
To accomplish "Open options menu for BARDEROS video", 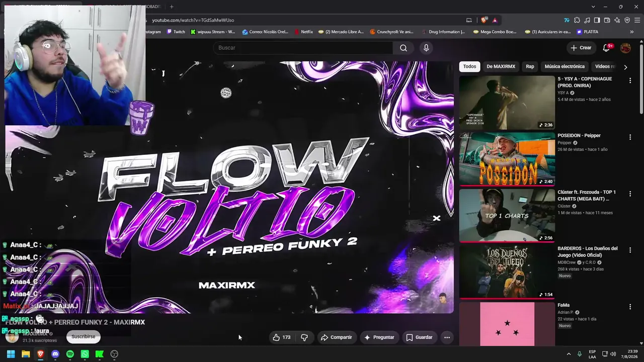I will pyautogui.click(x=630, y=250).
